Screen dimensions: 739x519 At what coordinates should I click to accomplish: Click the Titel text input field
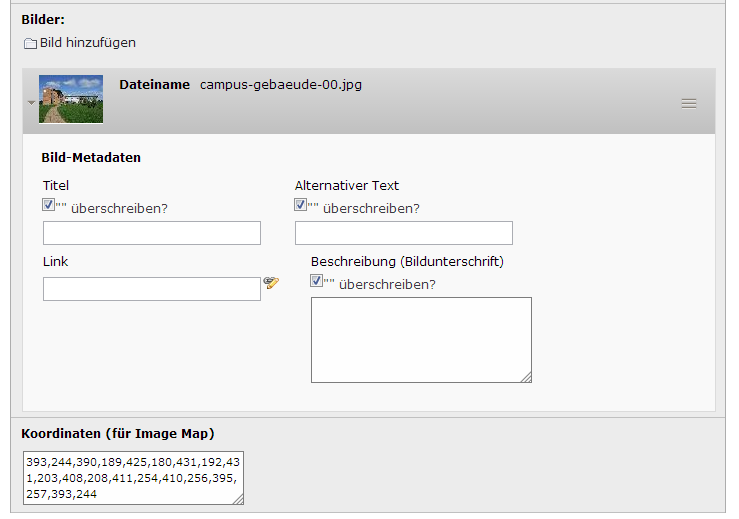click(x=152, y=233)
